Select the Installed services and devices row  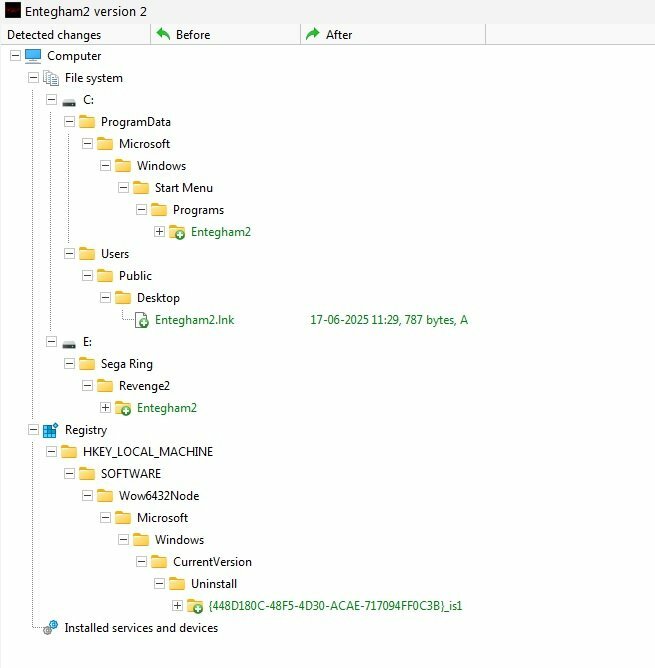[141, 628]
